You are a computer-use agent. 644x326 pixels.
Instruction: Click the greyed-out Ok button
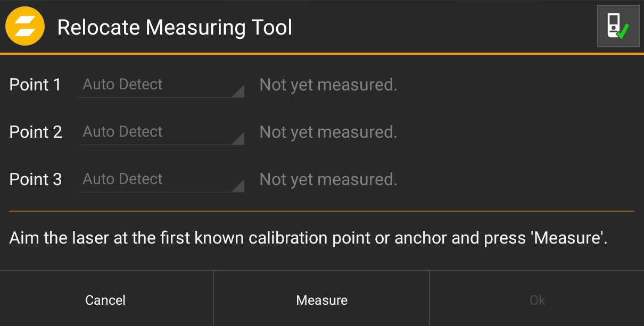[537, 300]
